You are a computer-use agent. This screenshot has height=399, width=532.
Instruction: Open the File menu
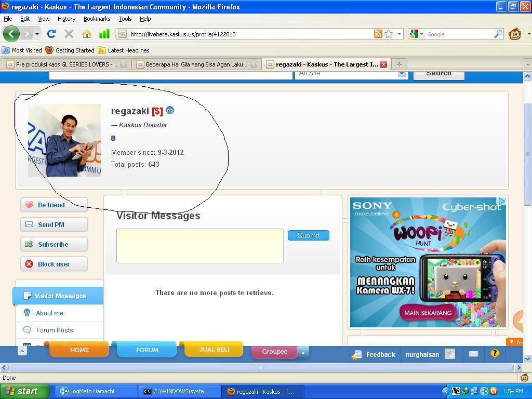click(x=8, y=19)
